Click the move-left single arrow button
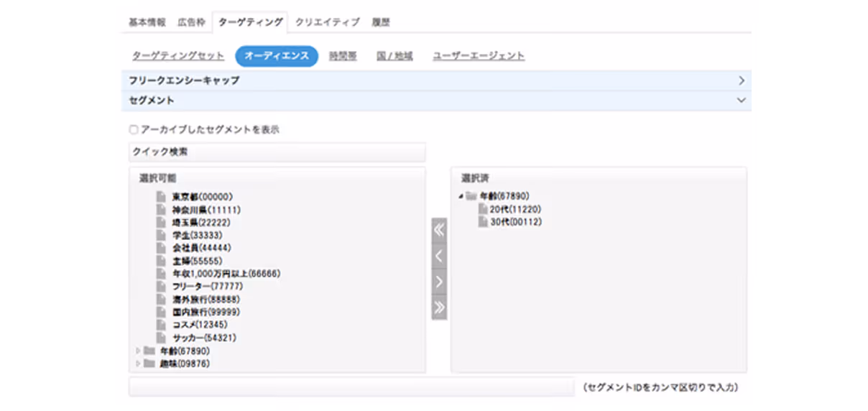The image size is (868, 411). tap(440, 256)
